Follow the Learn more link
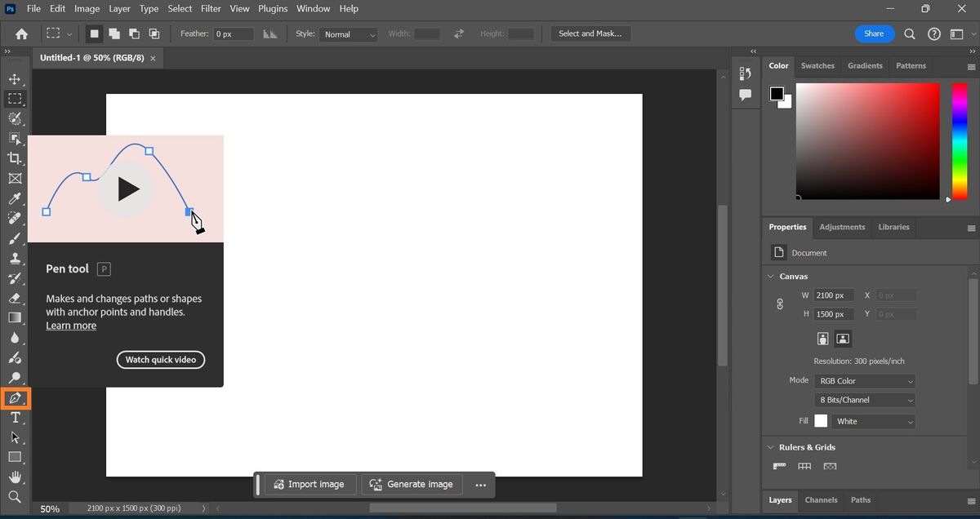Image resolution: width=980 pixels, height=519 pixels. tap(71, 326)
